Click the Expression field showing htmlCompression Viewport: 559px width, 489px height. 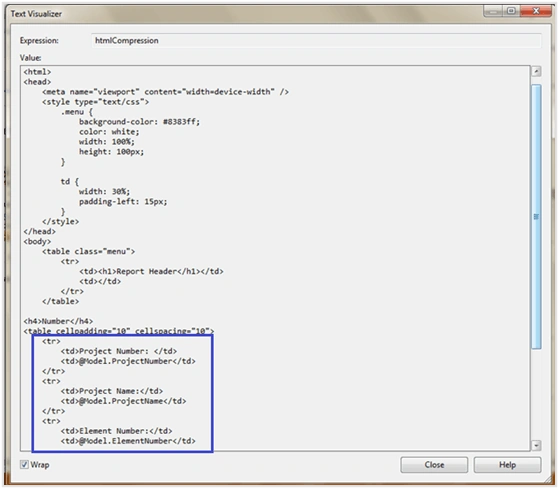click(x=316, y=41)
